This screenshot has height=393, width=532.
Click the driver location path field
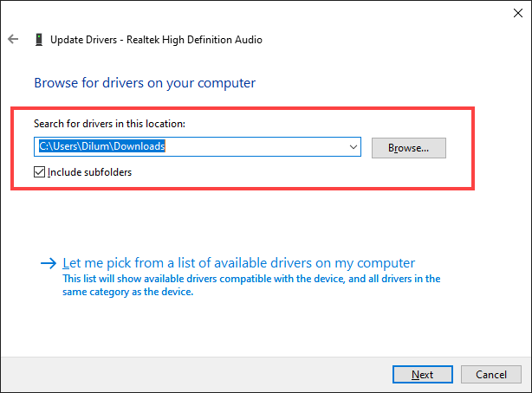point(191,147)
